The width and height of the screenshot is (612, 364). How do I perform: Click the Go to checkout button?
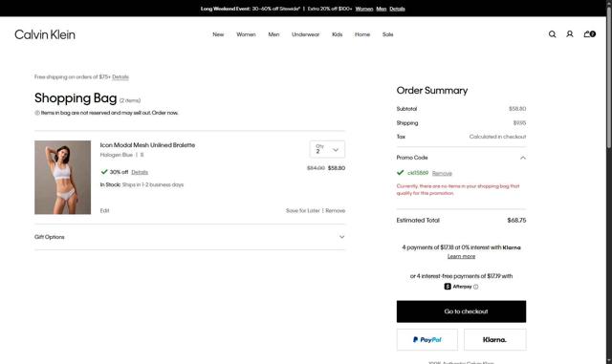461,311
